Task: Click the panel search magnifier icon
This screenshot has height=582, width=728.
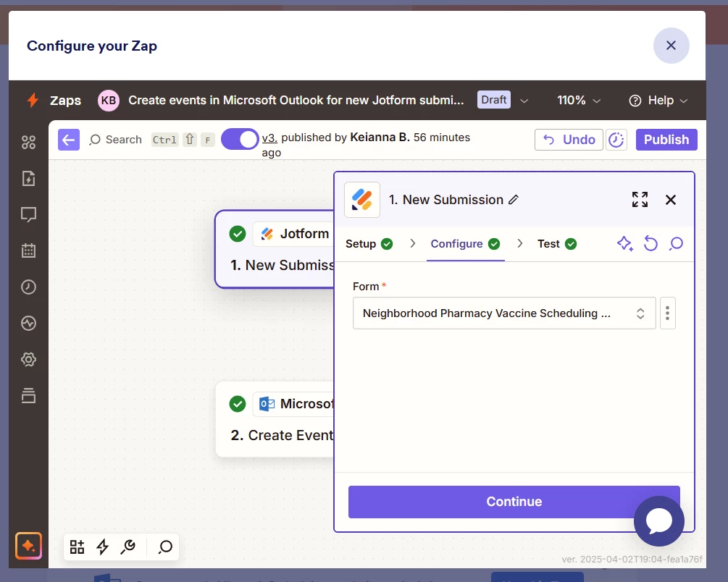Action: pos(676,243)
